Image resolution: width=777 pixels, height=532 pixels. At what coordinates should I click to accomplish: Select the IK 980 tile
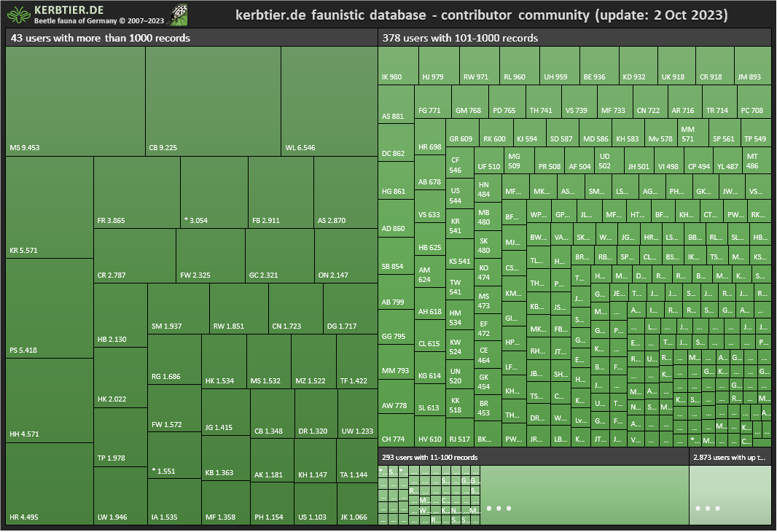tap(398, 66)
